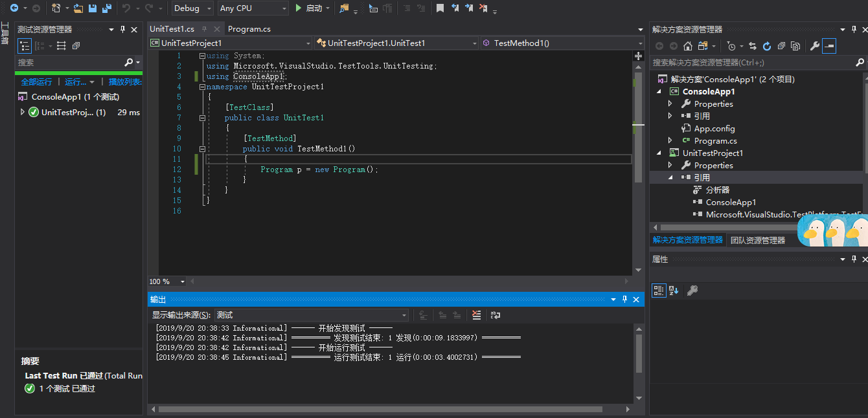Click the Open File folder icon
The height and width of the screenshot is (418, 868).
pos(78,8)
